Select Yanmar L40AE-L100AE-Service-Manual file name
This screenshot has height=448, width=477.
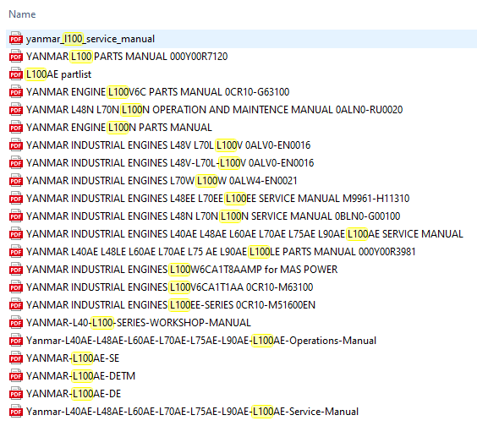[192, 412]
